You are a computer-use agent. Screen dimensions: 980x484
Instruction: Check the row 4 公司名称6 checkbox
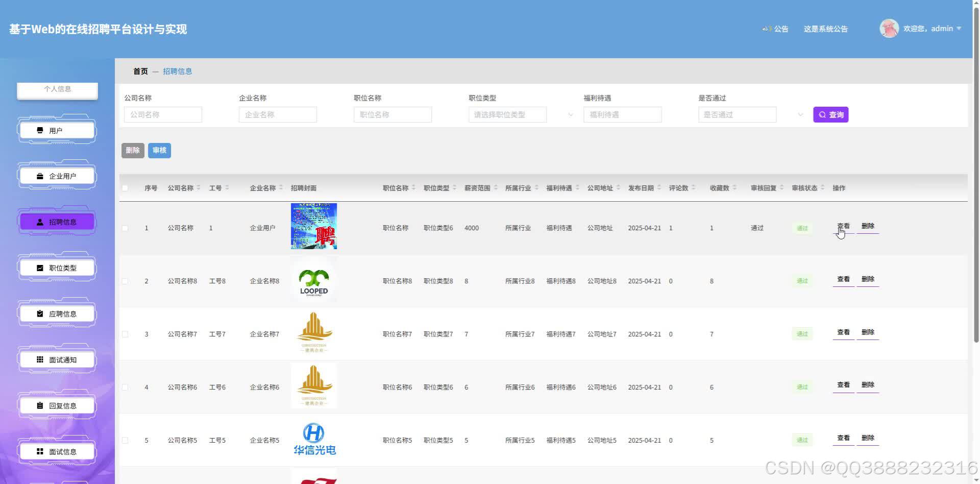125,388
